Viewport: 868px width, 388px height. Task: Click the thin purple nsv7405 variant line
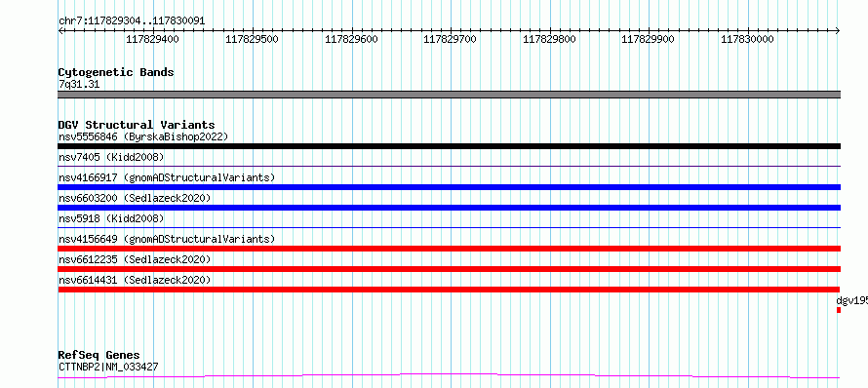click(x=449, y=166)
